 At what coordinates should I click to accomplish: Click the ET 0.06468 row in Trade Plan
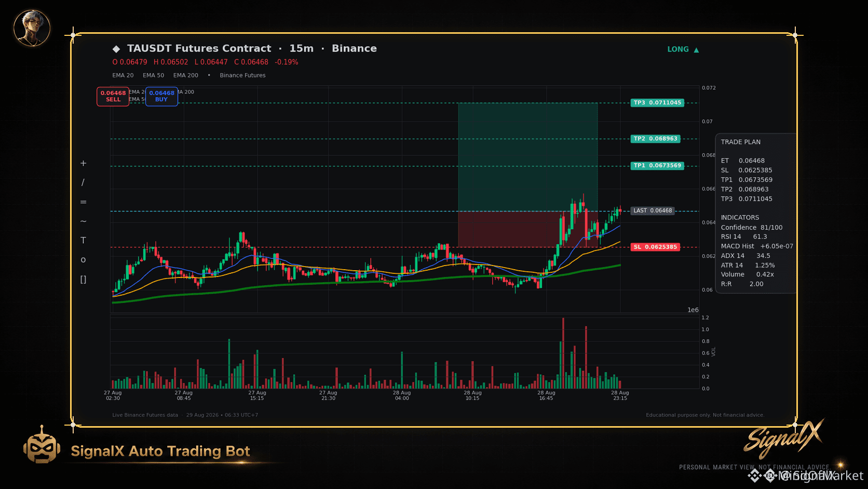click(743, 161)
